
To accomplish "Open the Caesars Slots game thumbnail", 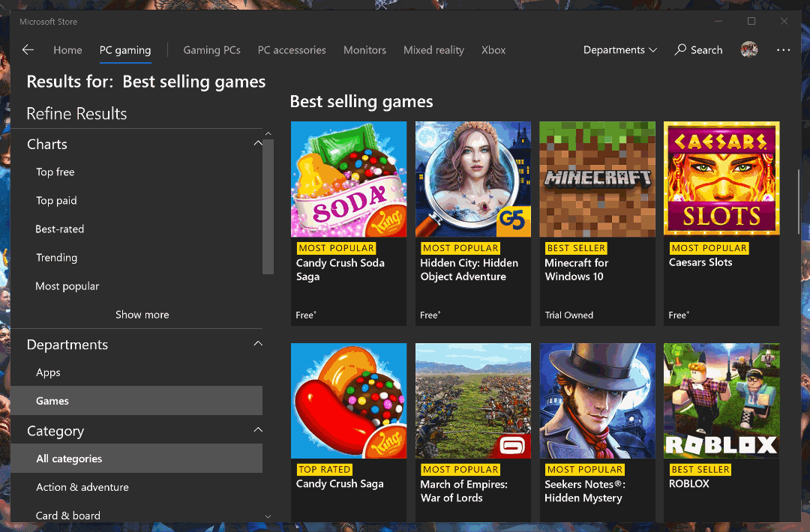I will (721, 178).
